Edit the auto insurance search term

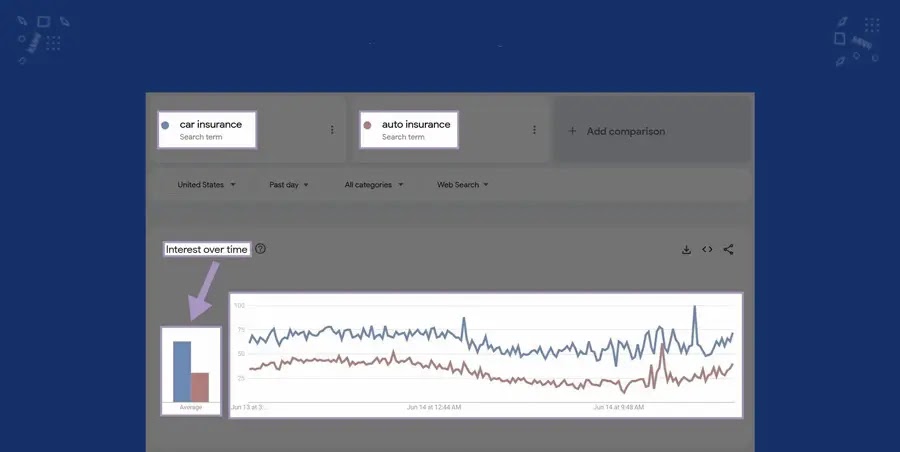(x=416, y=124)
